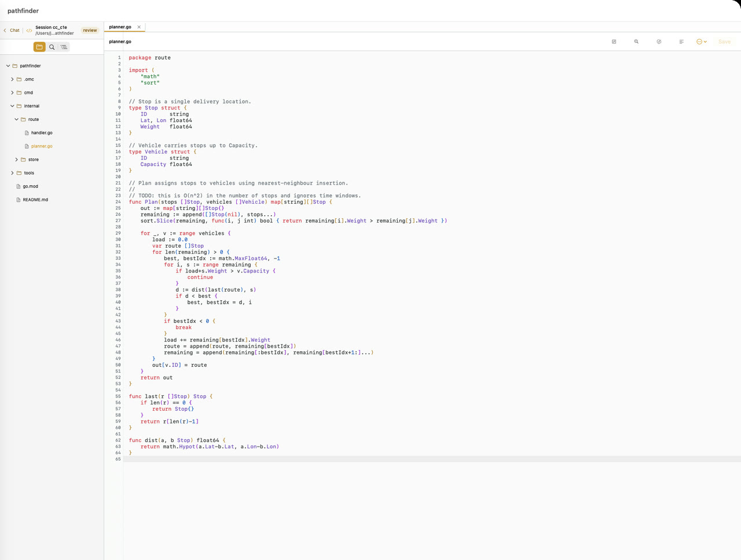
Task: Click the Save button
Action: (724, 42)
